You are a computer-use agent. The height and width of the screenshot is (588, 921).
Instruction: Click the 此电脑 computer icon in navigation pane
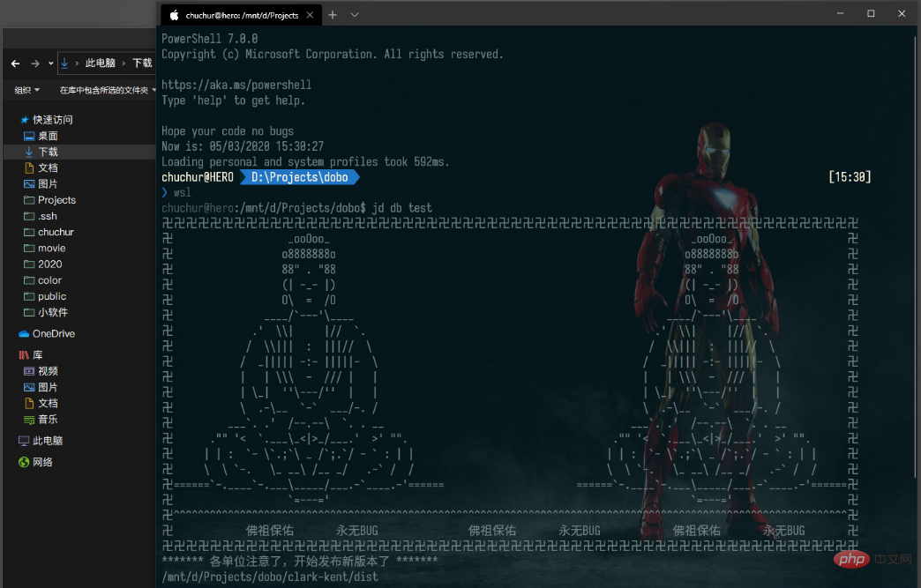pos(24,441)
